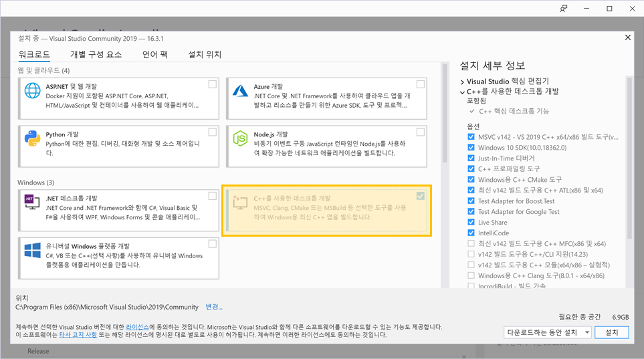Viewport: 644px width, 359px height.
Task: Click the workloads list vertical scrollbar
Action: click(x=445, y=113)
